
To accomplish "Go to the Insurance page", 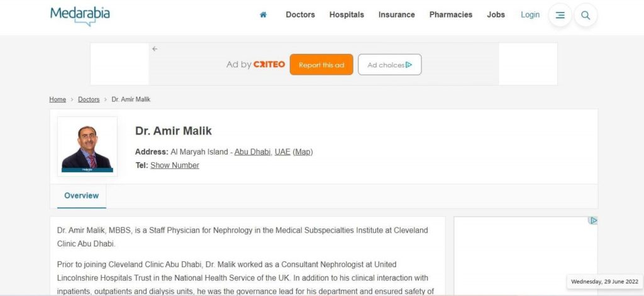I will [x=396, y=15].
